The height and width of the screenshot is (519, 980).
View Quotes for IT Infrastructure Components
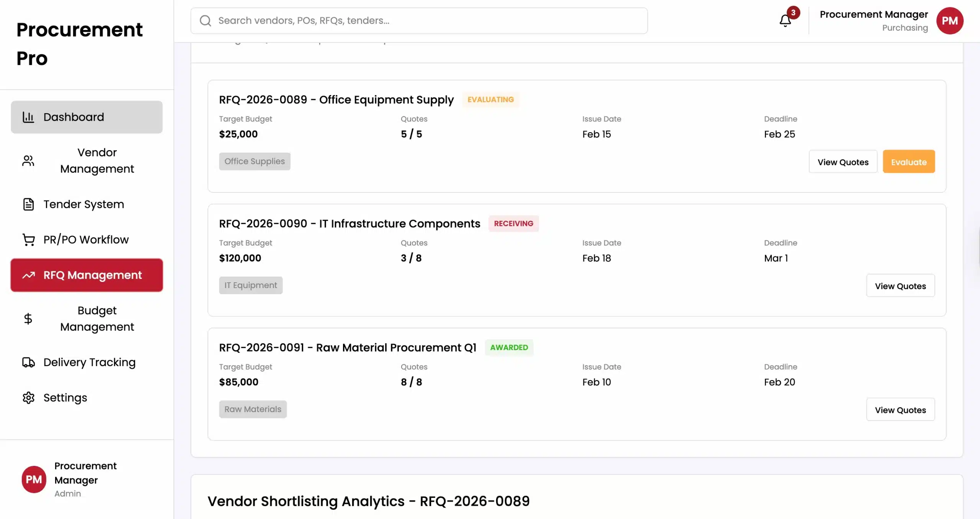(900, 286)
